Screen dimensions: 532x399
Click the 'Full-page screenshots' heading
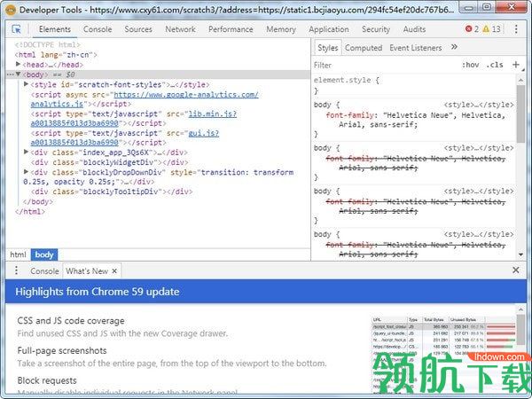pos(62,350)
